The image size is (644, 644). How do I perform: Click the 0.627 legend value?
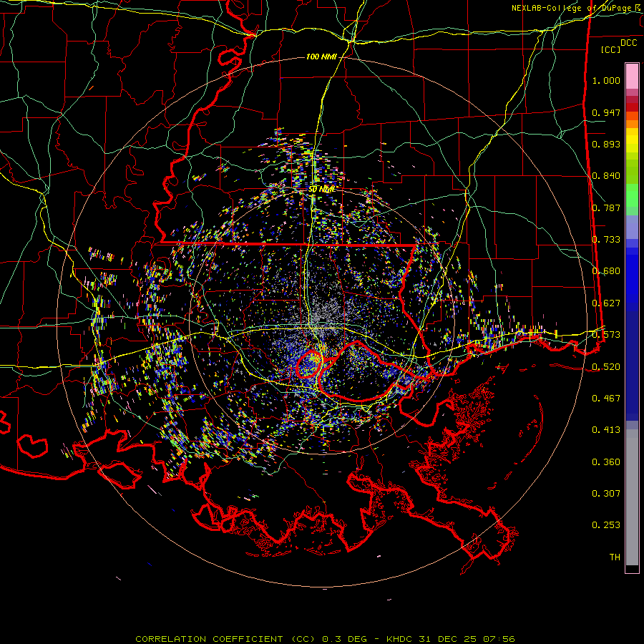606,303
